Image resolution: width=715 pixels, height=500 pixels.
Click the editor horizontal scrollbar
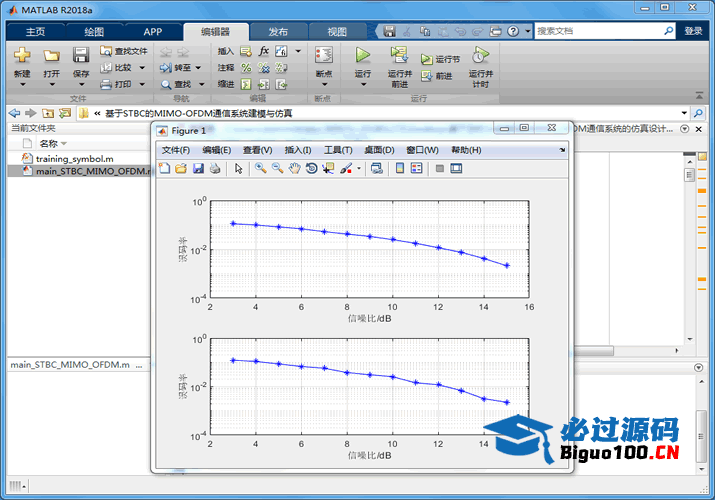click(x=593, y=351)
